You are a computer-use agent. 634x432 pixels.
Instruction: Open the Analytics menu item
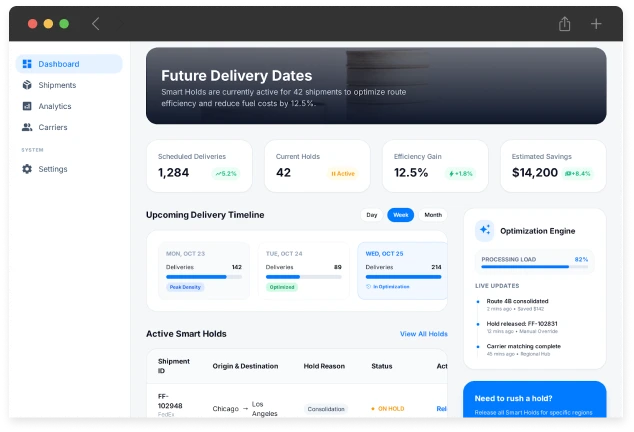pyautogui.click(x=69, y=106)
